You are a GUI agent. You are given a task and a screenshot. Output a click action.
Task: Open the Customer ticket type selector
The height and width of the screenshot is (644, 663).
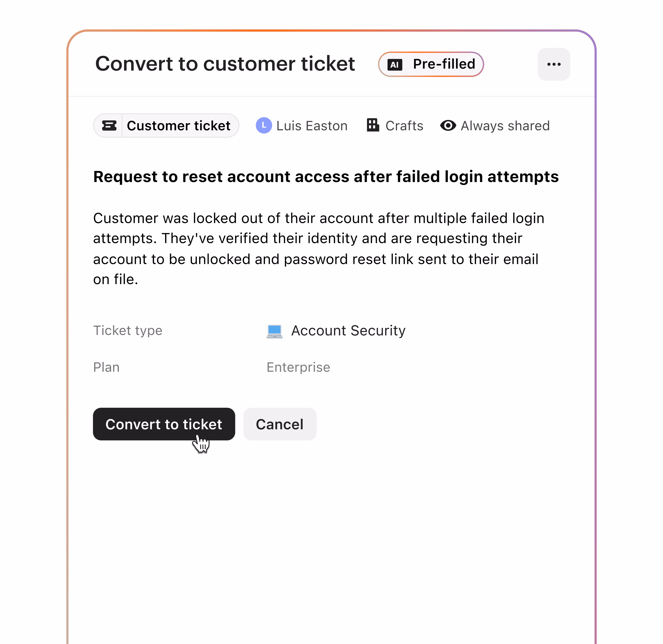178,126
